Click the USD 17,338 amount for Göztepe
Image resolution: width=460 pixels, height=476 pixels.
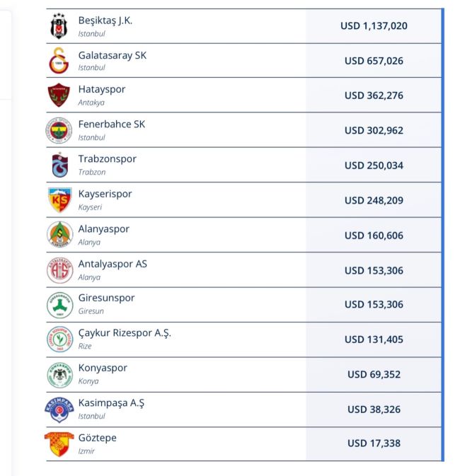pos(374,443)
